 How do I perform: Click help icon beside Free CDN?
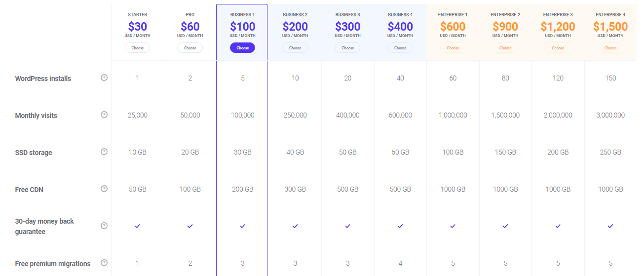click(104, 189)
